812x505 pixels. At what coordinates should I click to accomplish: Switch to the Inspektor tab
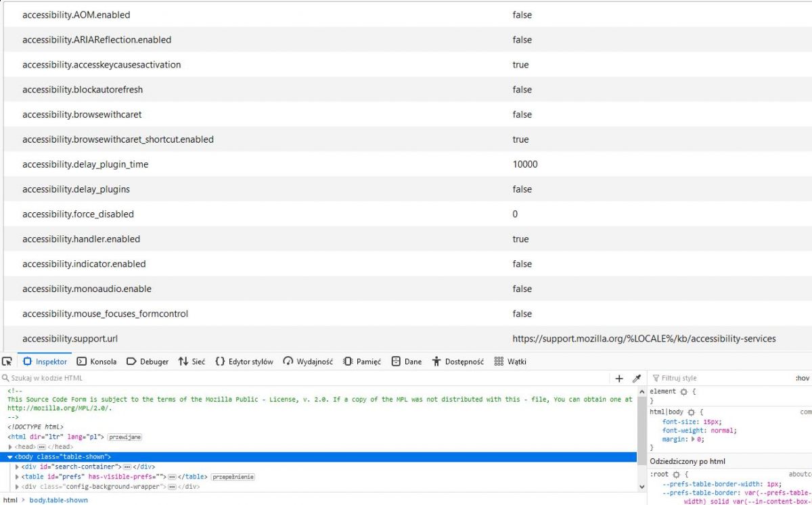45,362
